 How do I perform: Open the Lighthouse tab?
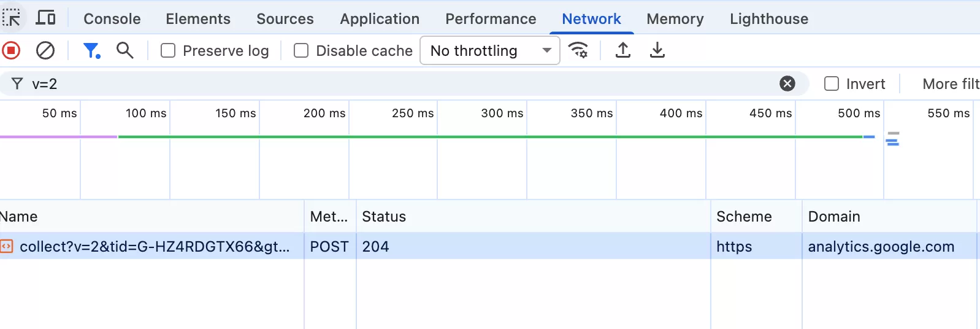pyautogui.click(x=768, y=19)
